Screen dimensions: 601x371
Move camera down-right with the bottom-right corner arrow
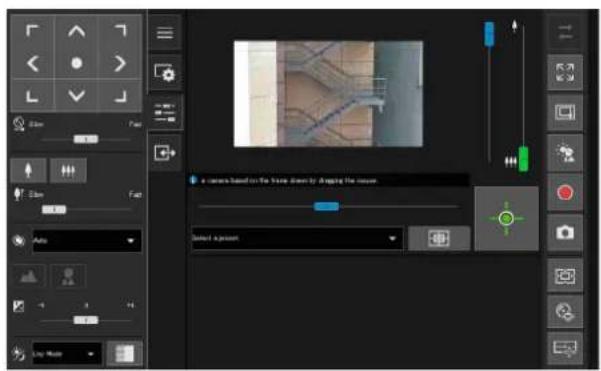(x=120, y=96)
